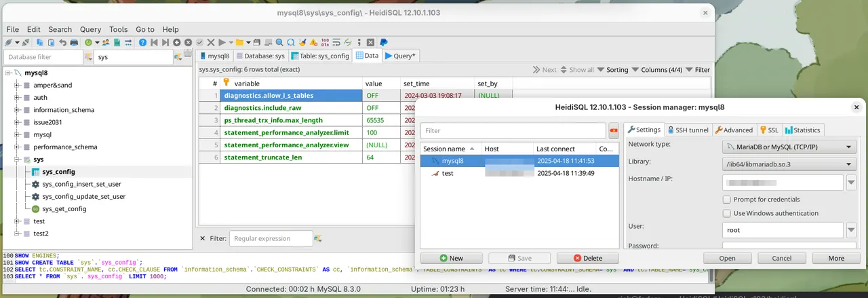Click the print toolbar icon
The width and height of the screenshot is (868, 298).
coord(74,42)
